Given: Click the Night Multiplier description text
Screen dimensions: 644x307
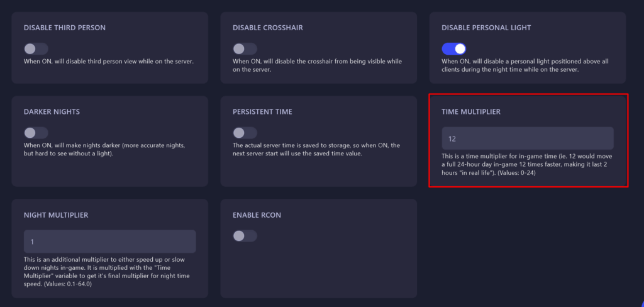Looking at the screenshot, I should click(x=108, y=272).
